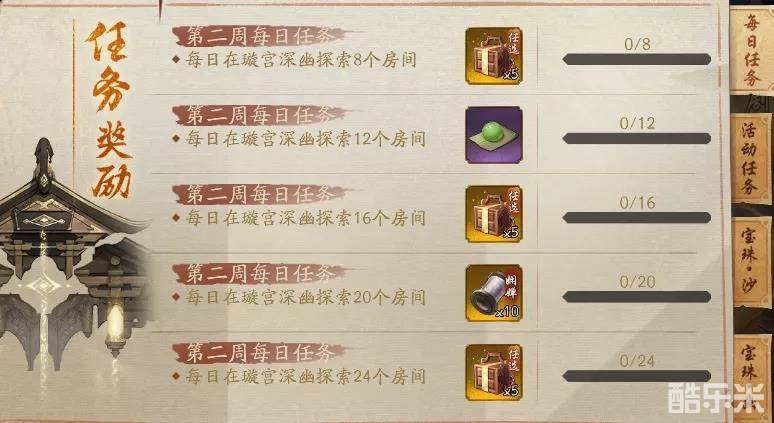Image resolution: width=774 pixels, height=423 pixels.
Task: Click the 酷乐米 watermark logo
Action: [x=717, y=397]
